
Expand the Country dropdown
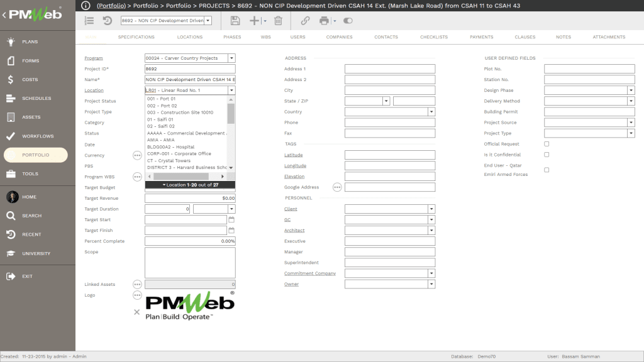click(x=431, y=112)
